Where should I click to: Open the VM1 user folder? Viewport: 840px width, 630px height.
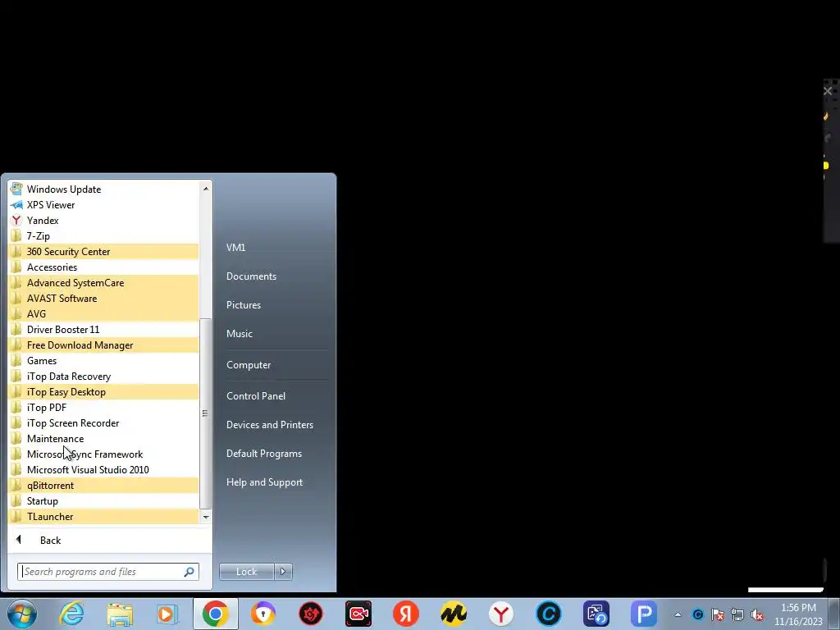(x=235, y=248)
